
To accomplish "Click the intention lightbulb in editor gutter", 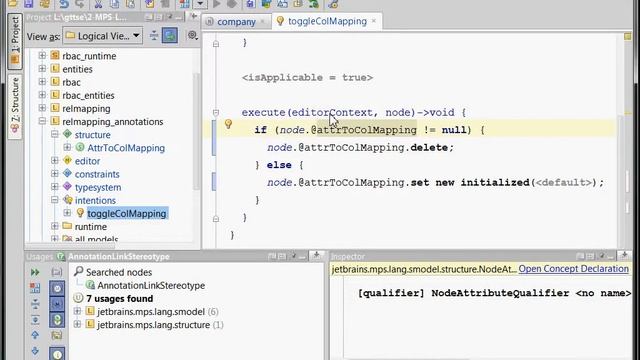I will coord(228,124).
